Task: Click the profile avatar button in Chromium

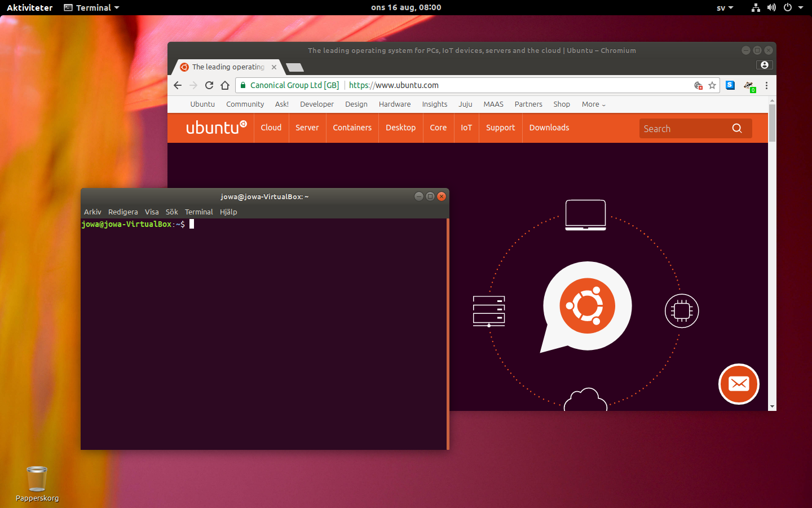Action: coord(764,65)
